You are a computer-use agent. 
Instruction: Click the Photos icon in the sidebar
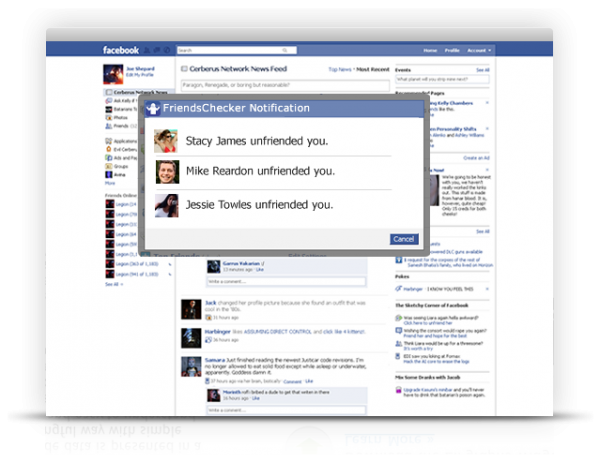click(x=109, y=117)
